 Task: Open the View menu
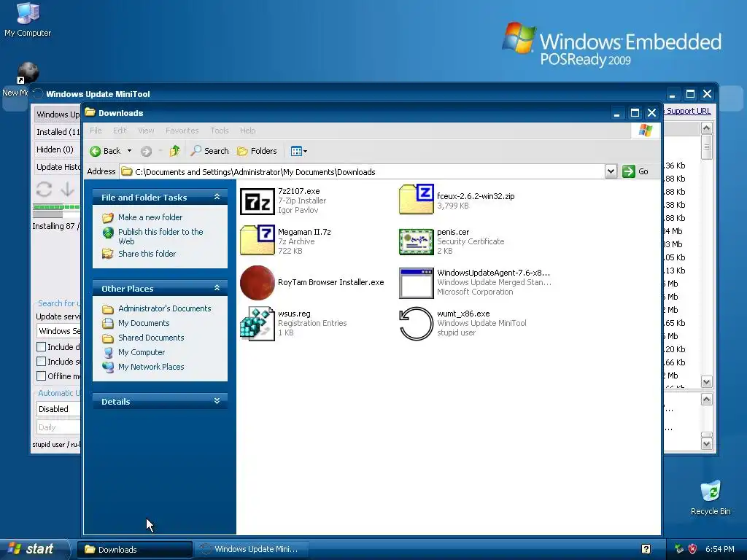point(146,131)
